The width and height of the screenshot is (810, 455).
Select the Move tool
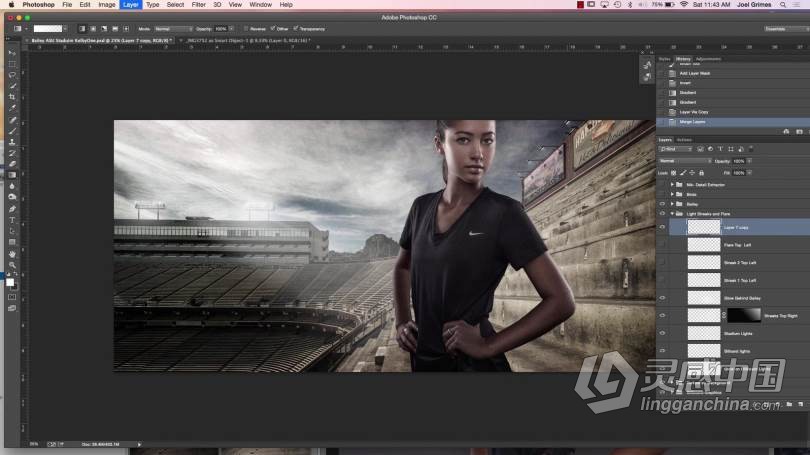tap(12, 53)
